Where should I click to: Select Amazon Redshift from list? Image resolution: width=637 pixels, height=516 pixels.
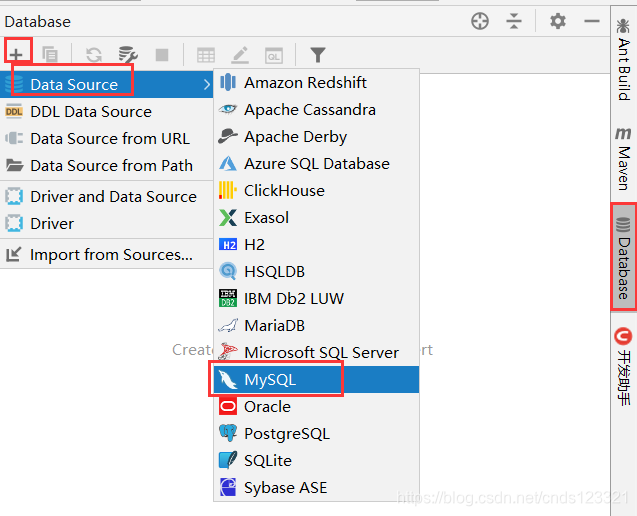pyautogui.click(x=316, y=82)
